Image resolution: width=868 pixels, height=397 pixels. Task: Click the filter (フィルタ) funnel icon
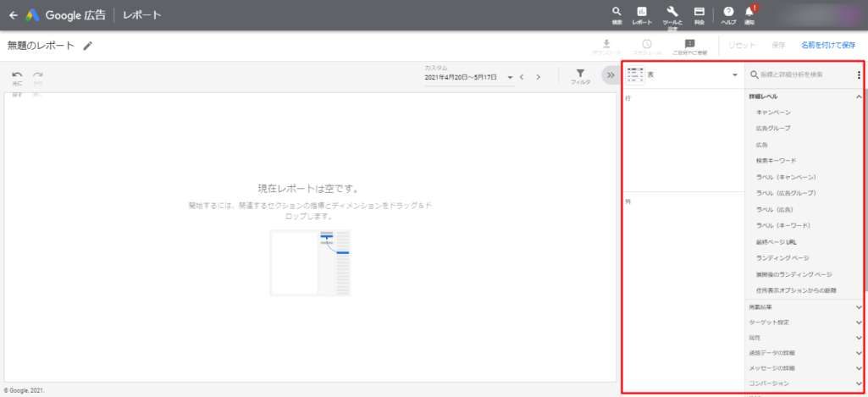(580, 74)
